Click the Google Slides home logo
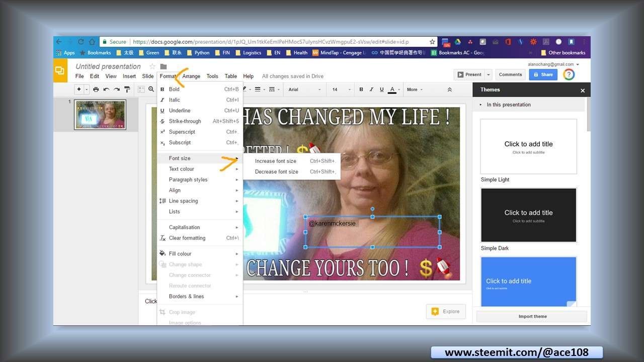 (60, 70)
